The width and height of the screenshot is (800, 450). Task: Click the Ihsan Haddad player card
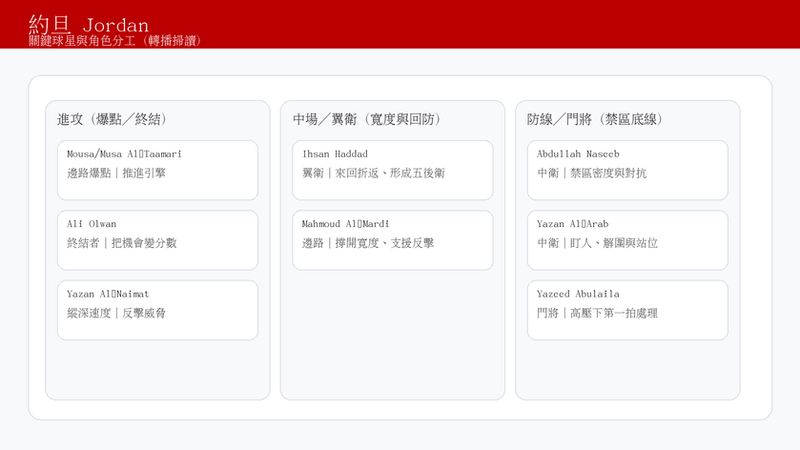click(x=392, y=170)
